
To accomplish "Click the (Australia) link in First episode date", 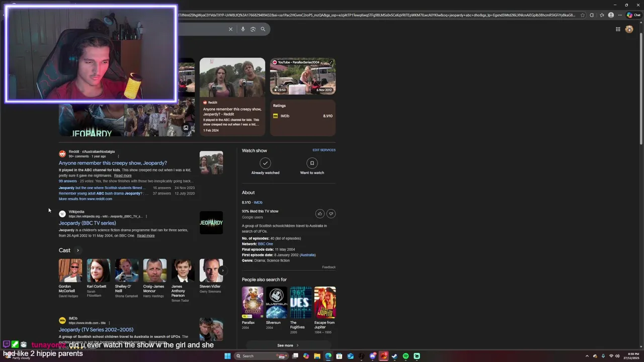I will (x=307, y=255).
